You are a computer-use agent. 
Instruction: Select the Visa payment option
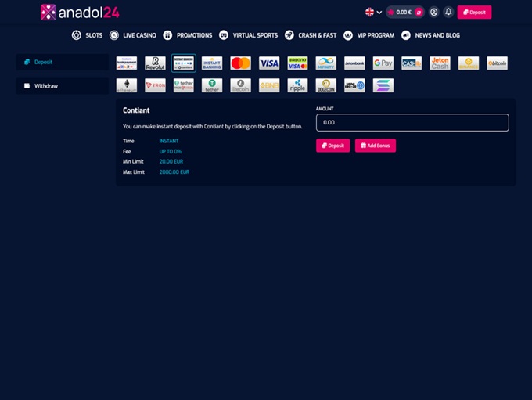point(269,63)
